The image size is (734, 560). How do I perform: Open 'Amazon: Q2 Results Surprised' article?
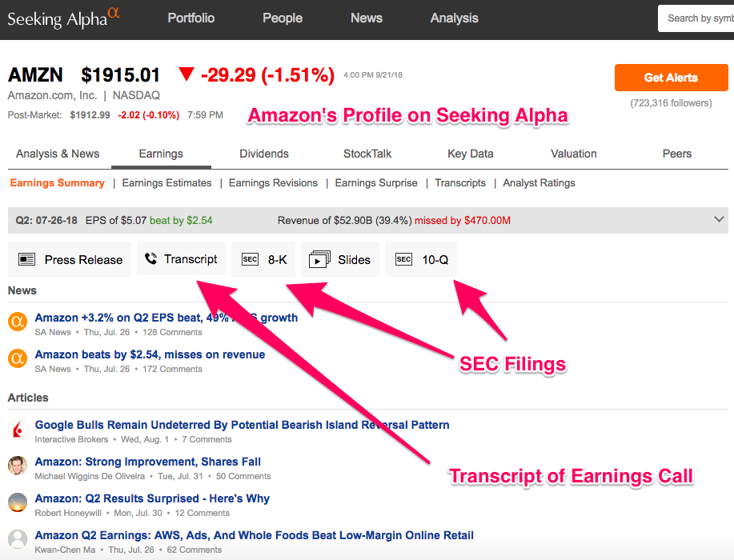tap(152, 498)
